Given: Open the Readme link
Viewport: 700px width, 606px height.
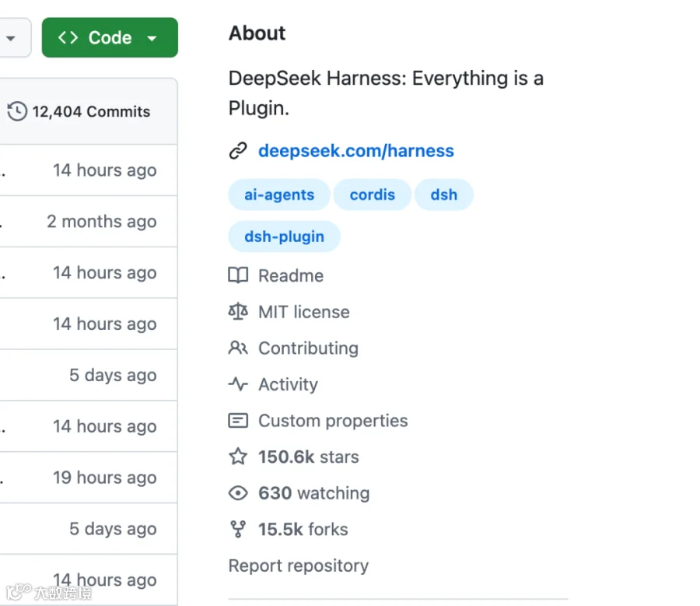Looking at the screenshot, I should [291, 275].
